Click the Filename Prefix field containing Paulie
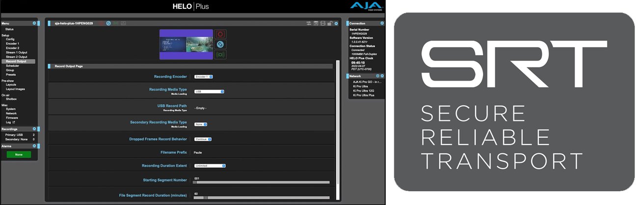Screen dimensions: 644x205 point(198,152)
